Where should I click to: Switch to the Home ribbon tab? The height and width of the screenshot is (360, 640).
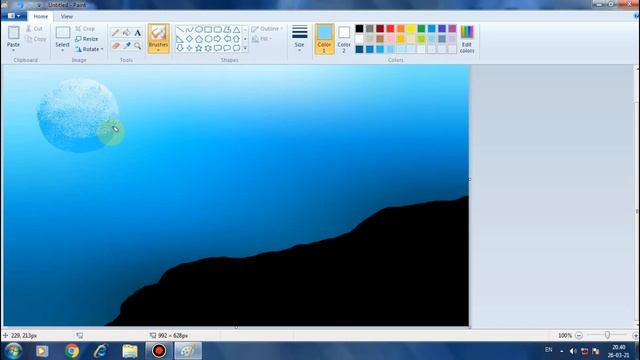(40, 16)
